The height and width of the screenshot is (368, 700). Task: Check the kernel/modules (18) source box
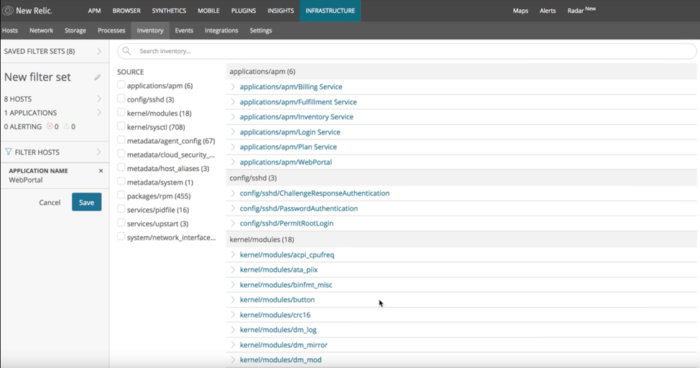pyautogui.click(x=121, y=113)
